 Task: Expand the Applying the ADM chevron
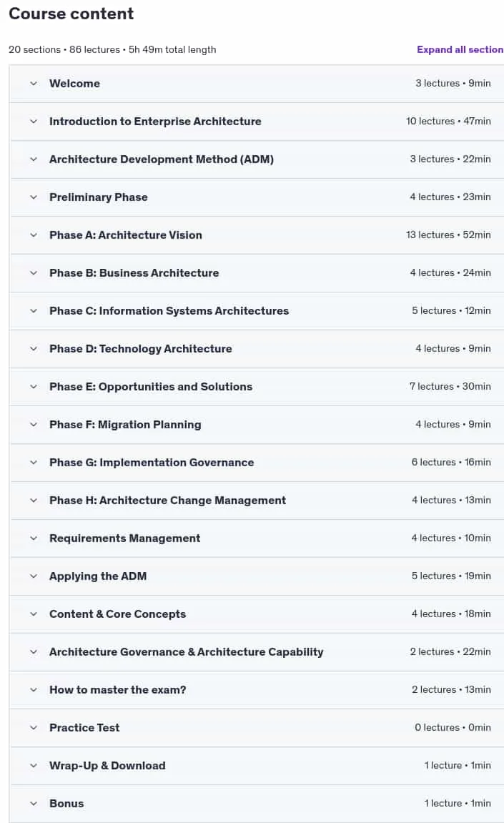(x=34, y=576)
